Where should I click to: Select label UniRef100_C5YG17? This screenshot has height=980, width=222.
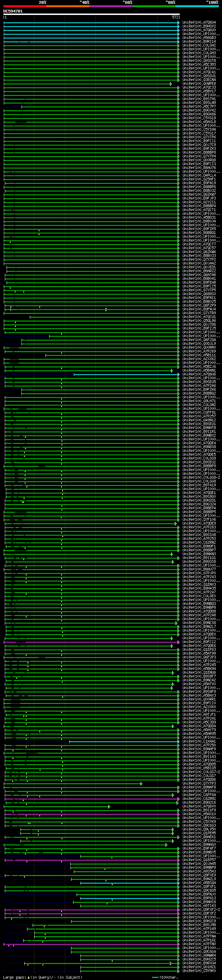(x=199, y=133)
